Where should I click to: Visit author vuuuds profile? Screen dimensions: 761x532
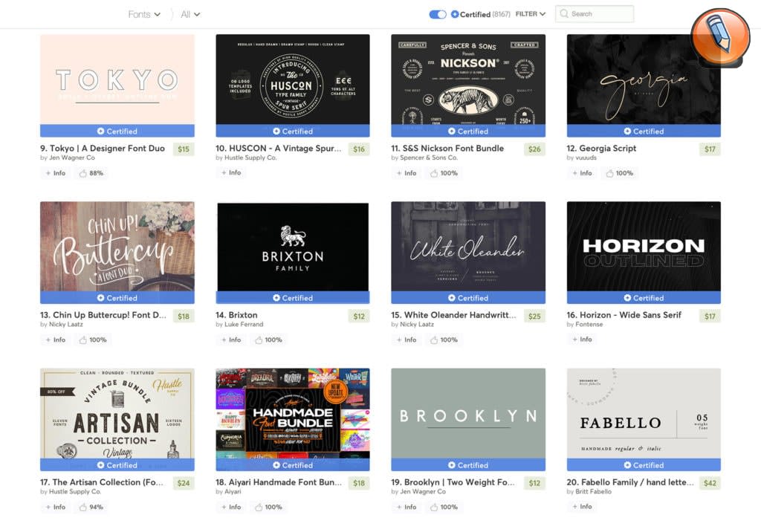586,158
